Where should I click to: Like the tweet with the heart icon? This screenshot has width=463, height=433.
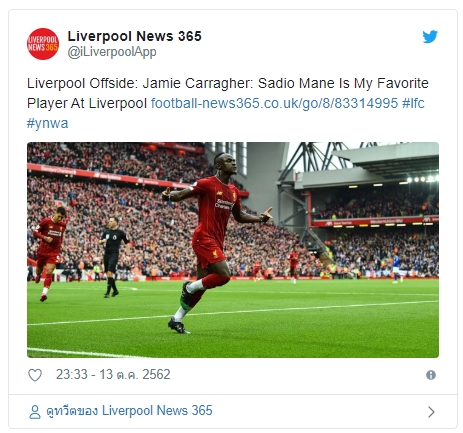coord(35,375)
